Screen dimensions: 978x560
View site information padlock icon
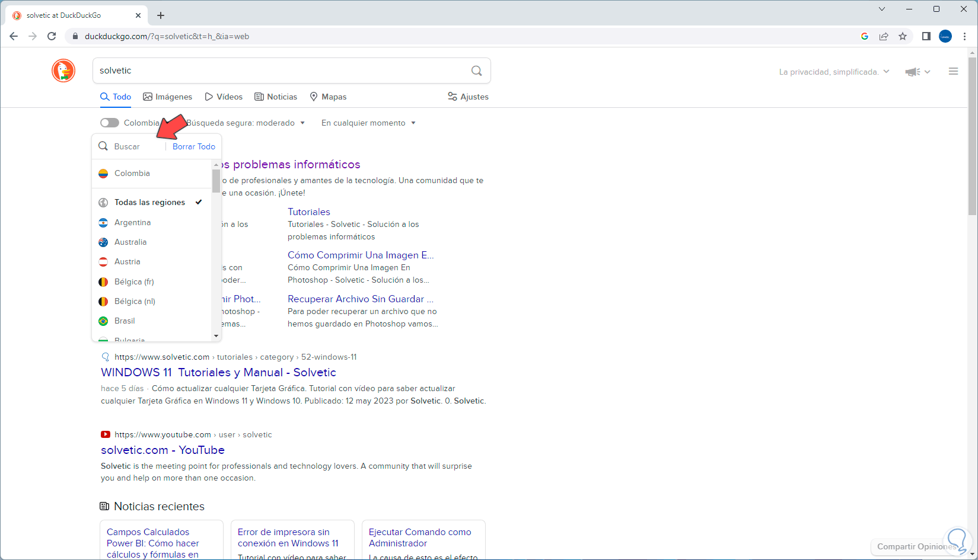click(75, 36)
